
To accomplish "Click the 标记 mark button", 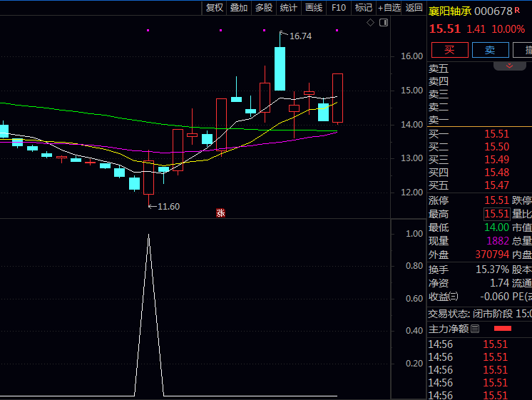I will click(364, 8).
